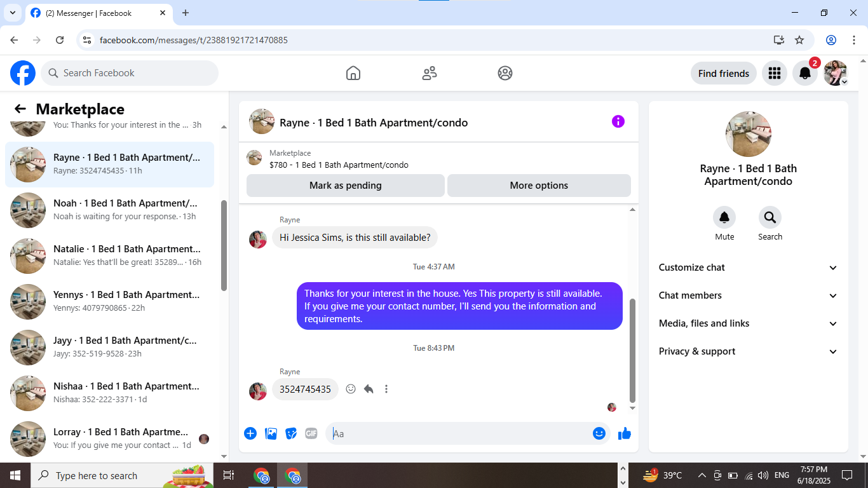The width and height of the screenshot is (868, 488).
Task: Open Chrome tab search dropdown
Action: (x=13, y=13)
